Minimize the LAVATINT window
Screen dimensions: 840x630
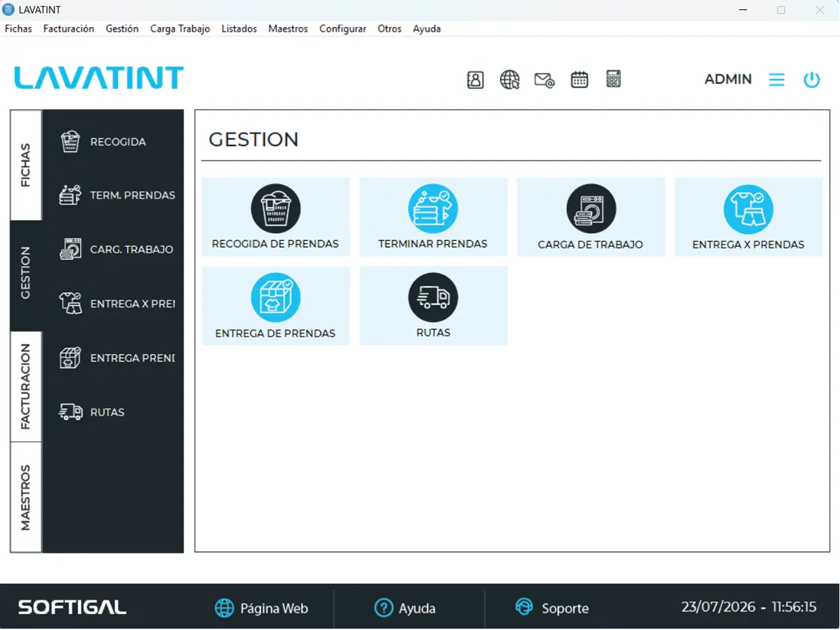pos(743,10)
